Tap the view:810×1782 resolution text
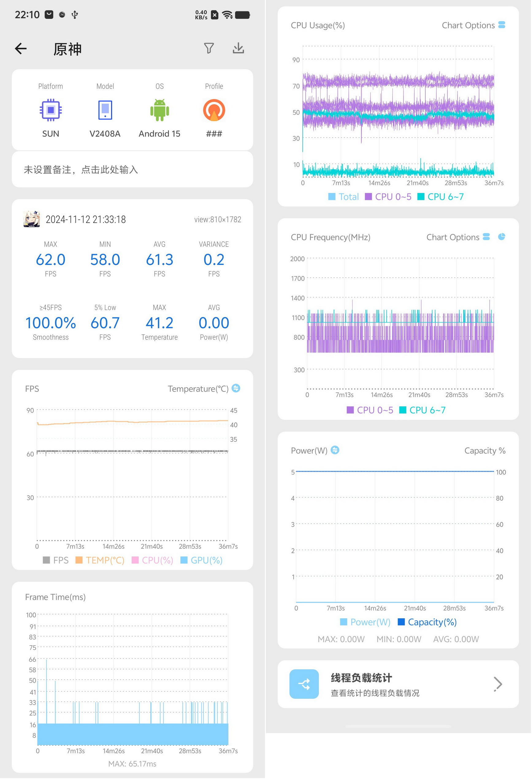Viewport: 532px width, 779px height. 218,220
